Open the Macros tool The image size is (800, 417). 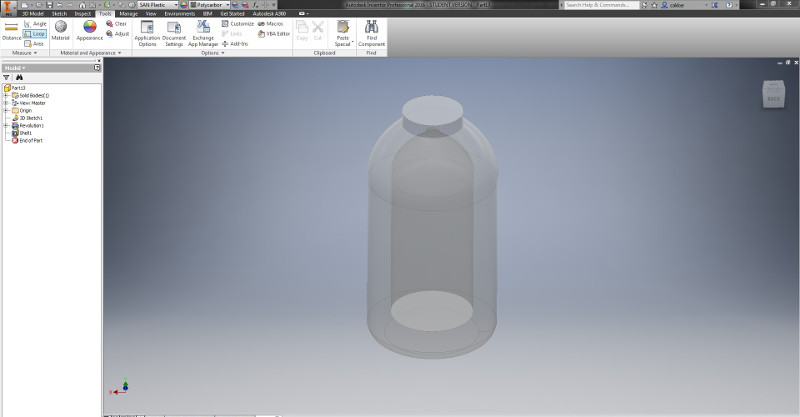pyautogui.click(x=270, y=24)
